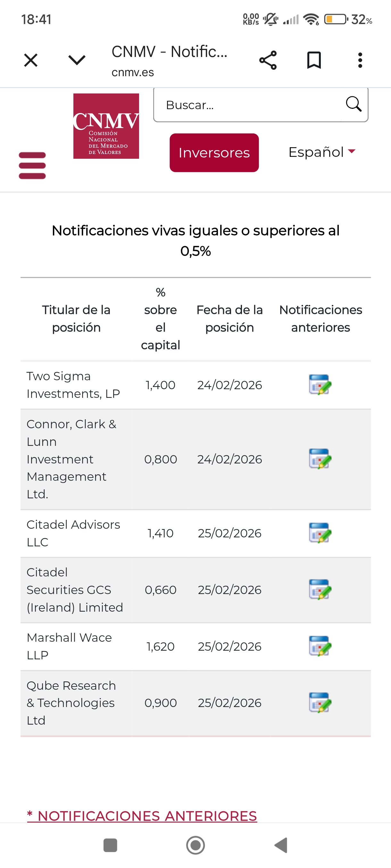Open the hamburger navigation menu
Viewport: 391px width, 868px height.
click(32, 165)
